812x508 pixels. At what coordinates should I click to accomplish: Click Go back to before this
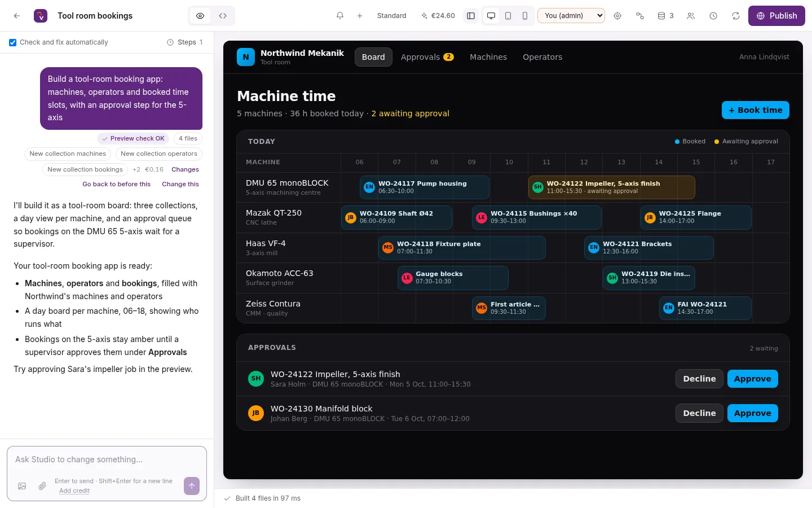[117, 184]
